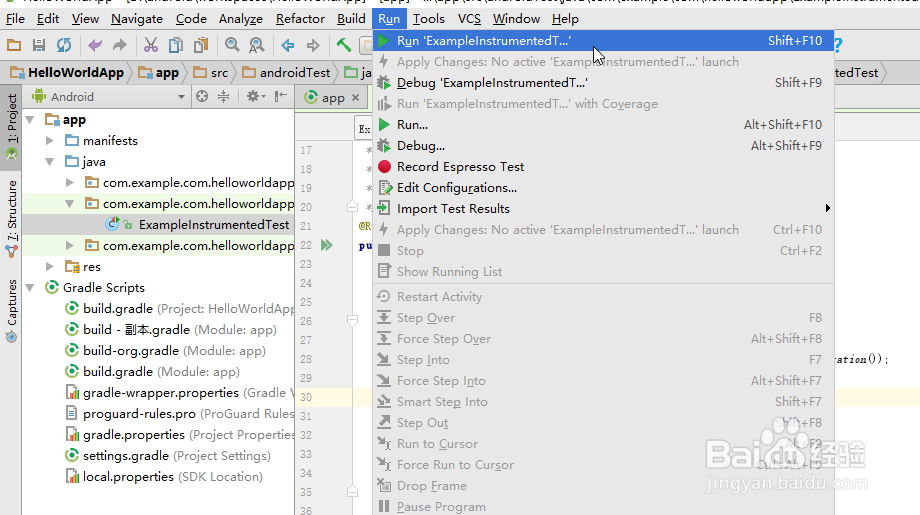Expand the first com.example.com.helloworldapp package
Image resolution: width=920 pixels, height=515 pixels.
(70, 183)
